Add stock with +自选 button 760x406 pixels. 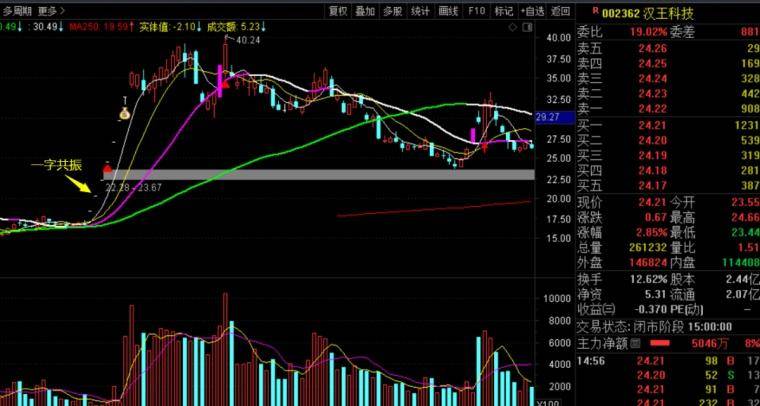tap(533, 11)
